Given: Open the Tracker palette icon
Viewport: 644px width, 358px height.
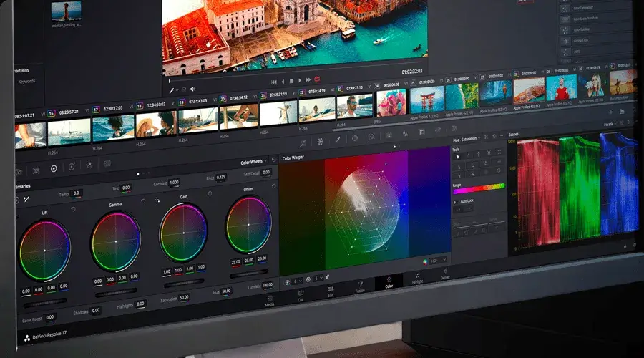Looking at the screenshot, I should click(371, 137).
